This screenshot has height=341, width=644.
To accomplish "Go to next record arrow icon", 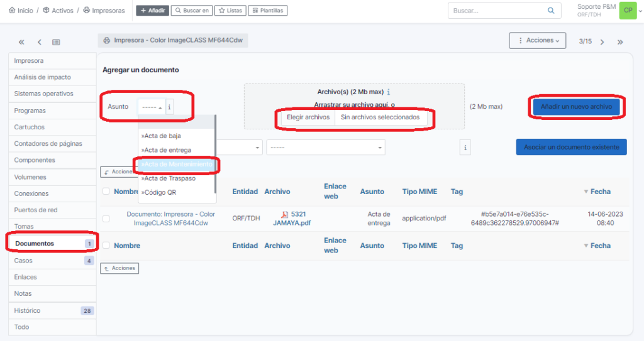I will (x=602, y=41).
